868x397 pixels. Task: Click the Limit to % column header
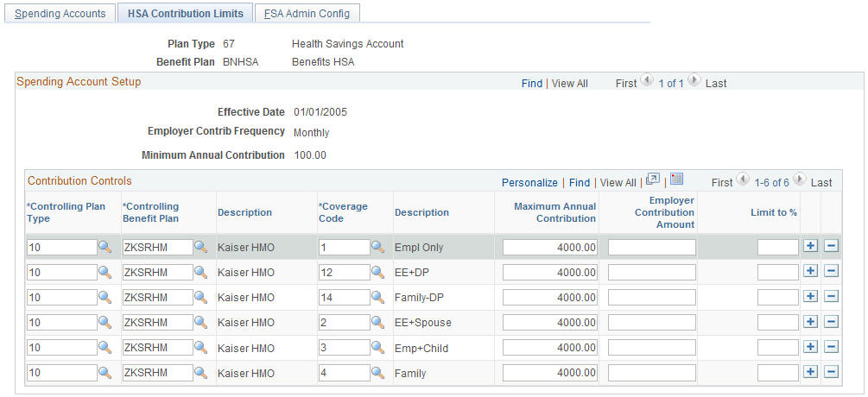[x=773, y=212]
